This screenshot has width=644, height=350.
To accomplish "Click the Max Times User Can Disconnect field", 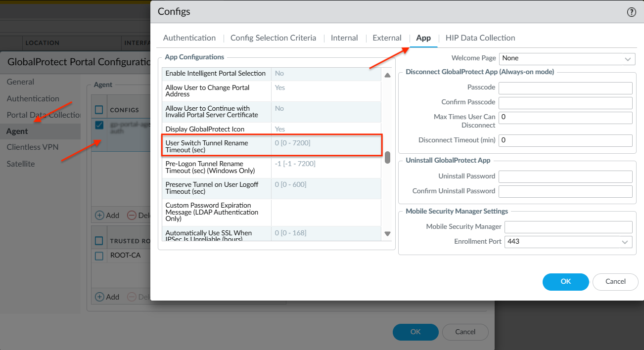I will pyautogui.click(x=565, y=118).
